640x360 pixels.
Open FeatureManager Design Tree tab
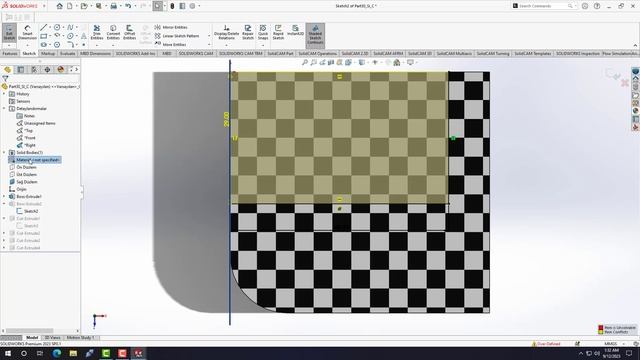point(7,70)
